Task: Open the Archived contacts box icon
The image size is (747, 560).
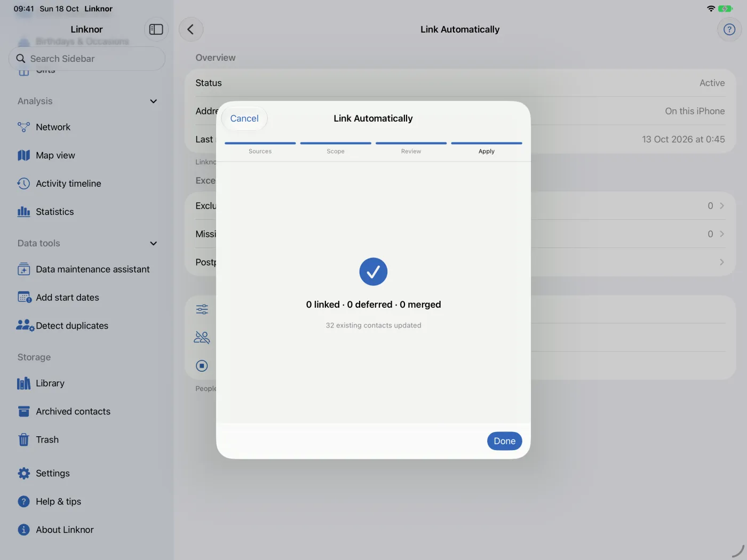Action: click(x=23, y=412)
